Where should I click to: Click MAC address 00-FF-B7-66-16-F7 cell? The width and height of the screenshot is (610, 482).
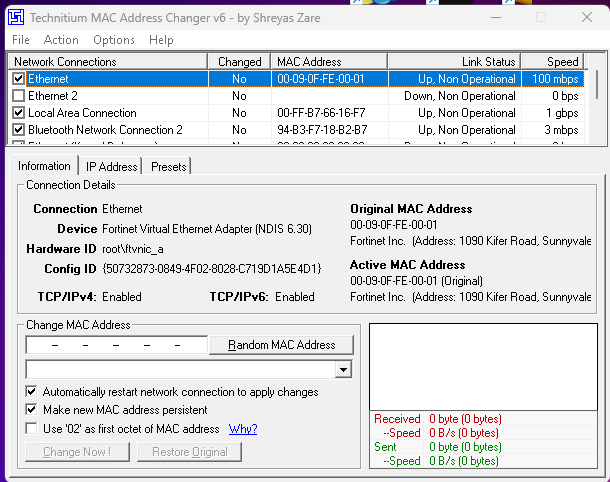(321, 113)
